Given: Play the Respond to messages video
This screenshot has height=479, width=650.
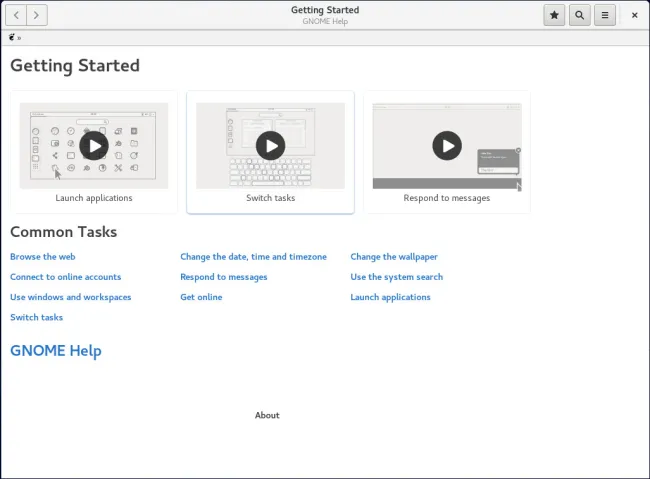Looking at the screenshot, I should (446, 146).
